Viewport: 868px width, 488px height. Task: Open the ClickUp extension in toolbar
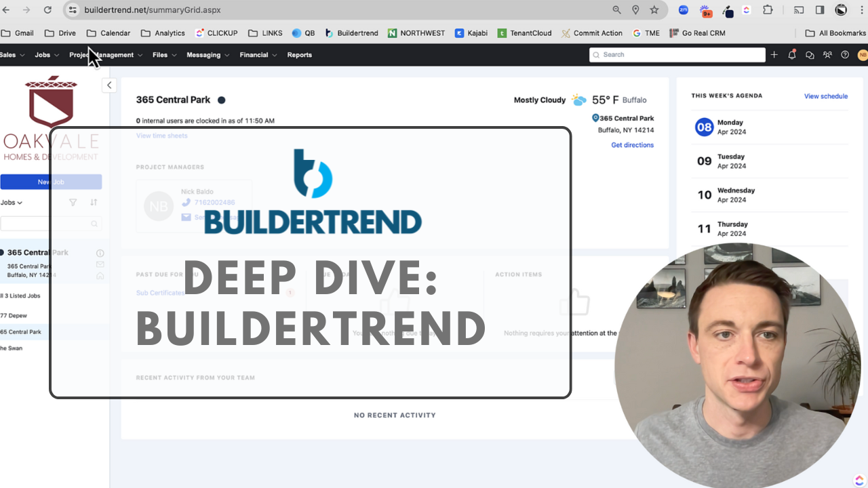click(747, 10)
